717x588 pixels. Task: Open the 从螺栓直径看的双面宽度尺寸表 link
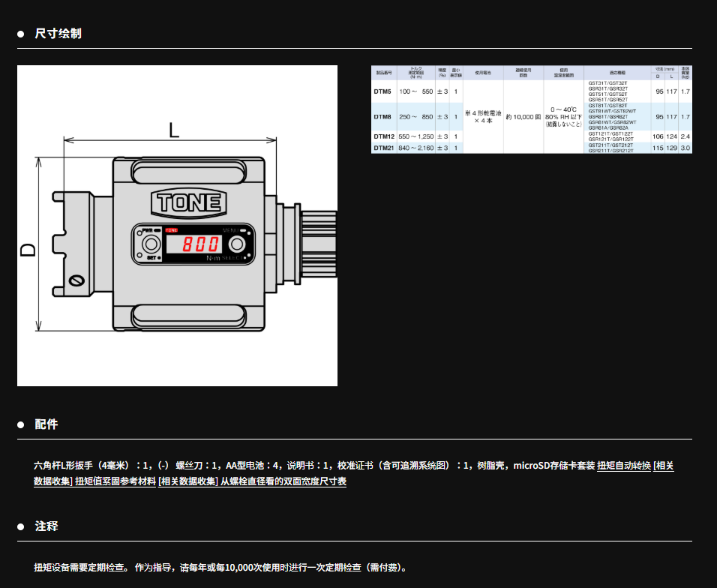pos(283,481)
